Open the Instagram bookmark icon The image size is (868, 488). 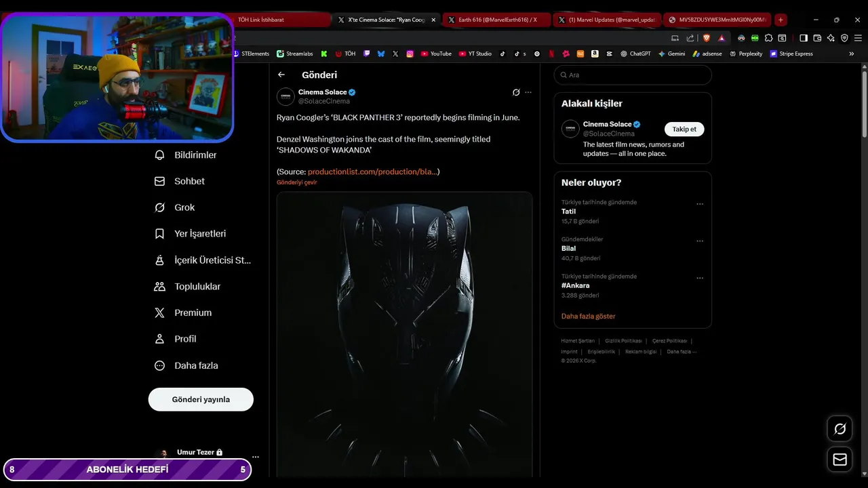pyautogui.click(x=410, y=54)
